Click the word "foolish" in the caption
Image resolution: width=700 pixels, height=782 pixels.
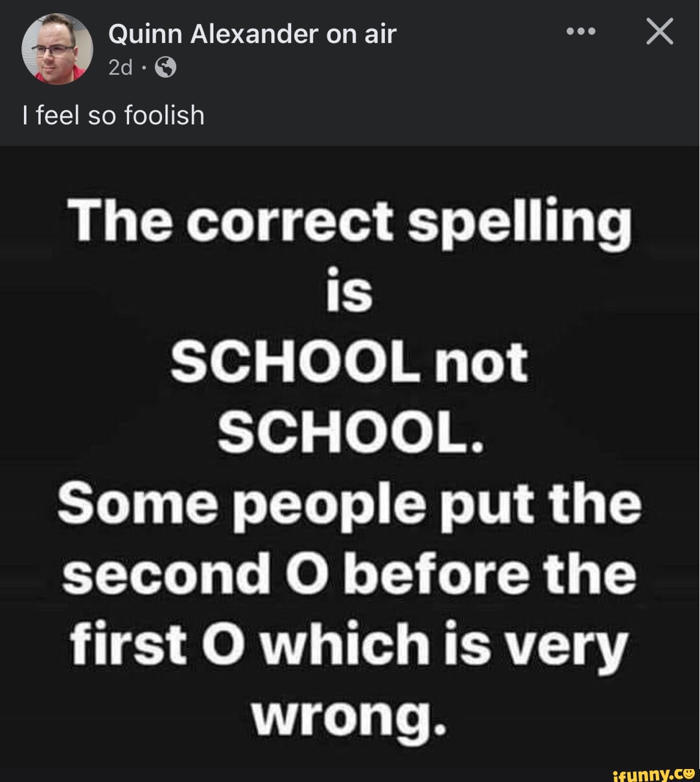[x=164, y=115]
